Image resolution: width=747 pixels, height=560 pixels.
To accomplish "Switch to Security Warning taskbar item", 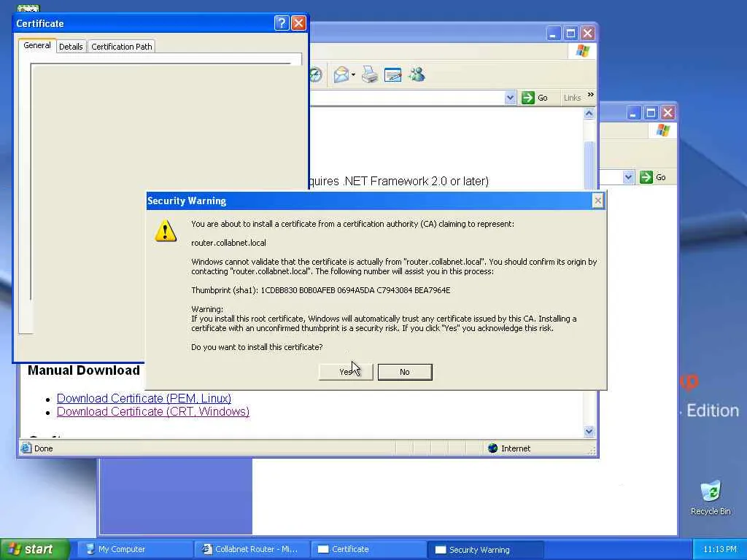I will coord(485,550).
